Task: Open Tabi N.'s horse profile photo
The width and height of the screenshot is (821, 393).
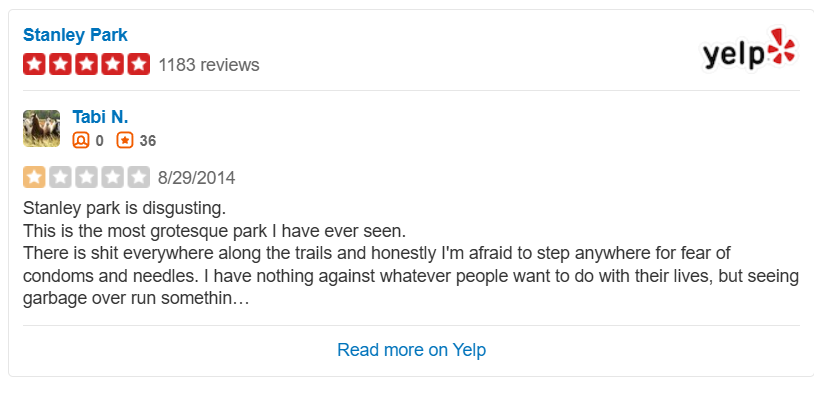Action: (41, 129)
